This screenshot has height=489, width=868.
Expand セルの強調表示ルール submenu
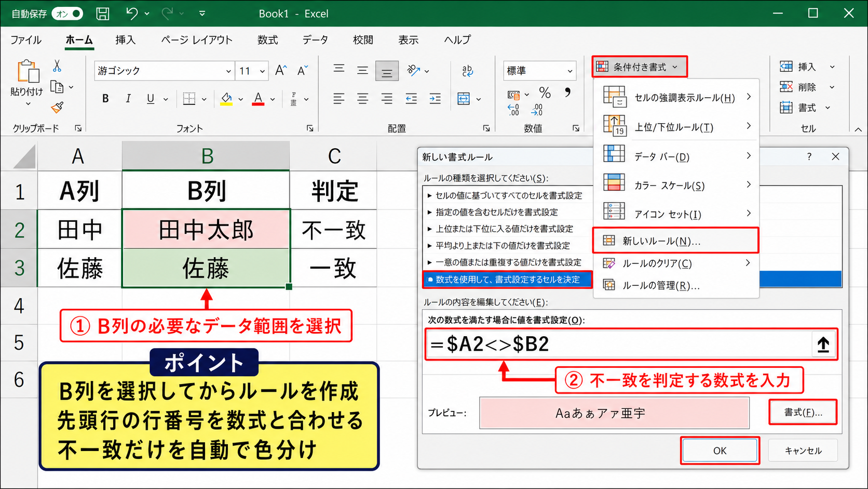(x=677, y=97)
